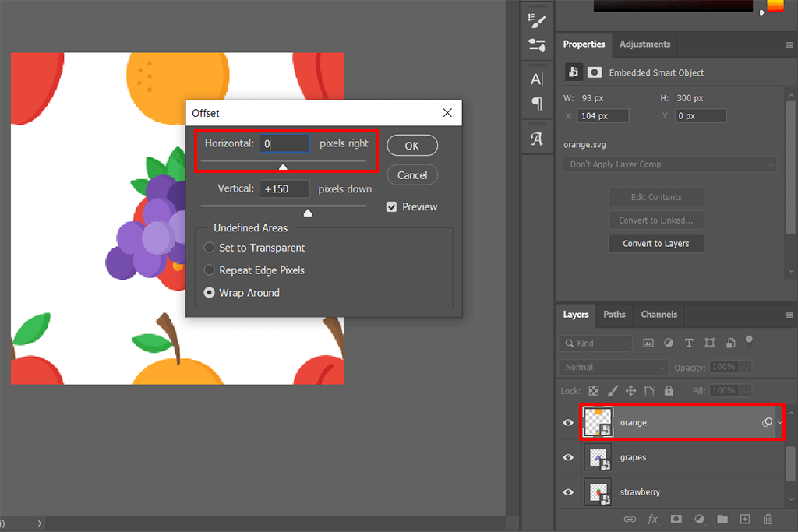
Task: Open the Fill dropdown arrow
Action: pyautogui.click(x=746, y=391)
